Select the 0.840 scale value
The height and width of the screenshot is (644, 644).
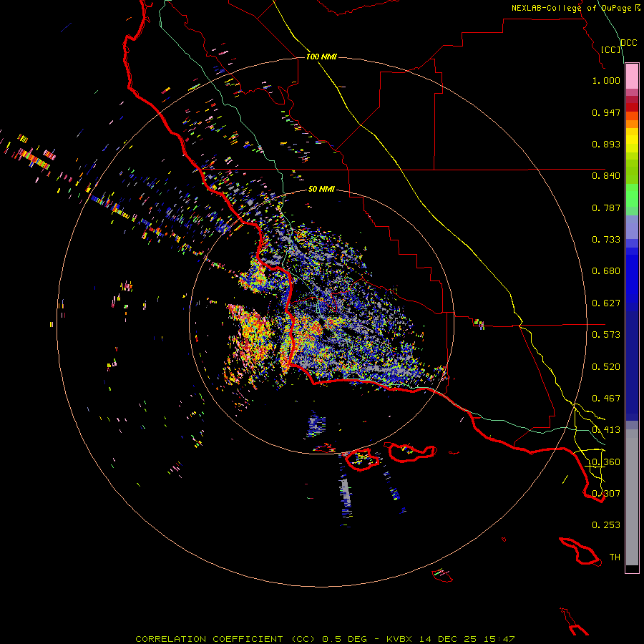pos(606,176)
